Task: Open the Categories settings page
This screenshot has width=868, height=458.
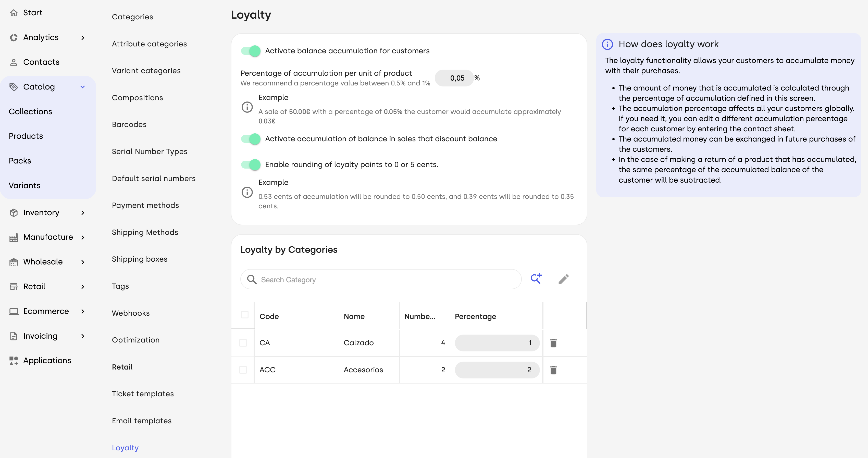Action: (132, 17)
